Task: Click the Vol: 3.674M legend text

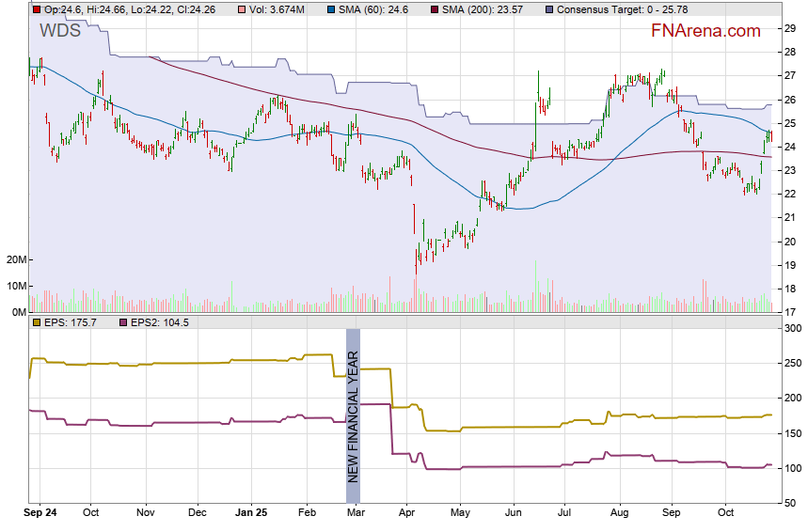Action: point(279,9)
